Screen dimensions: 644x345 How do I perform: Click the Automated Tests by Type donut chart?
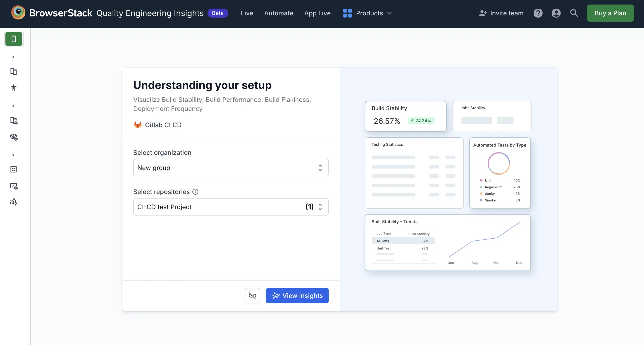(499, 163)
